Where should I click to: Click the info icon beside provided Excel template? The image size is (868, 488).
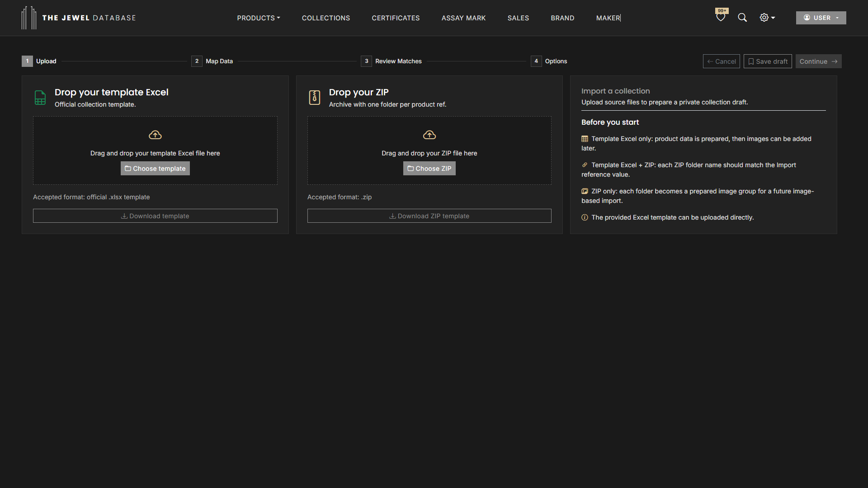pyautogui.click(x=585, y=218)
